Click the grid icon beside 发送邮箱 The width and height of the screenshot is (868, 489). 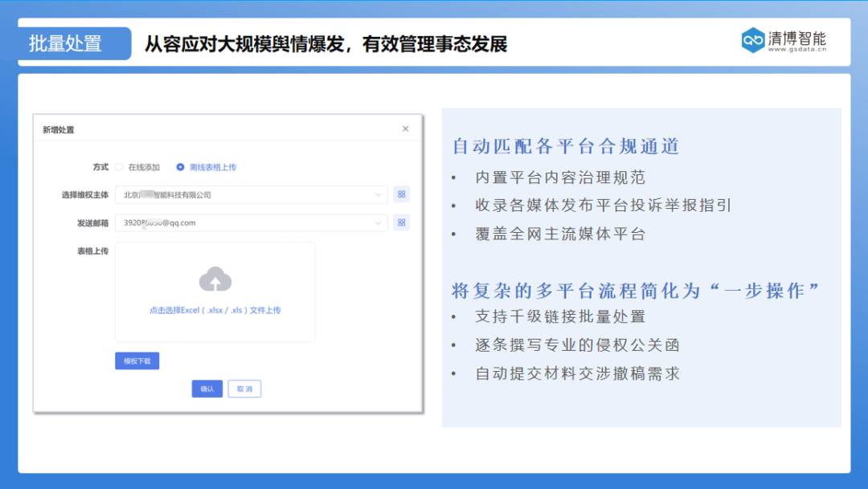pyautogui.click(x=401, y=223)
